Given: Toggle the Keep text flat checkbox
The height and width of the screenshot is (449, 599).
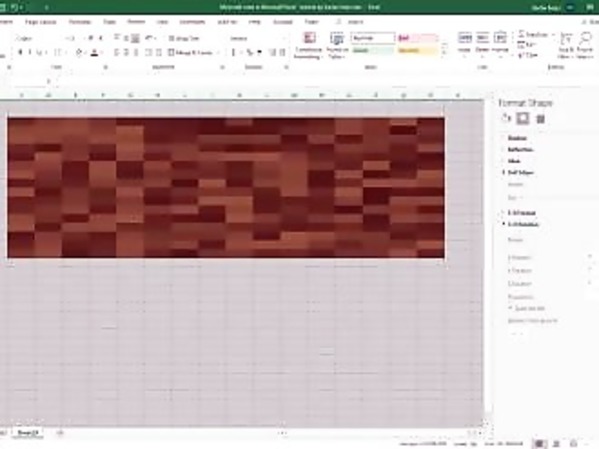Looking at the screenshot, I should pyautogui.click(x=510, y=308).
